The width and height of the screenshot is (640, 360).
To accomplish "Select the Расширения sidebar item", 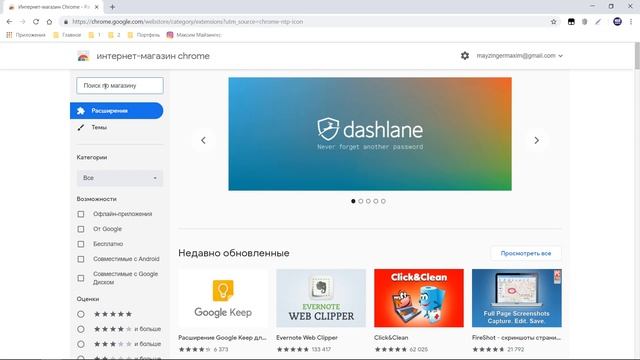I will click(117, 111).
